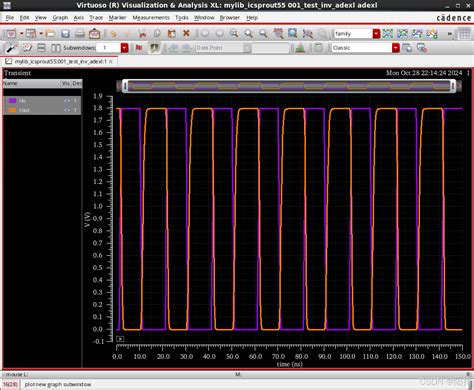The height and width of the screenshot is (390, 474).
Task: Open the Help menu
Action: (252, 17)
